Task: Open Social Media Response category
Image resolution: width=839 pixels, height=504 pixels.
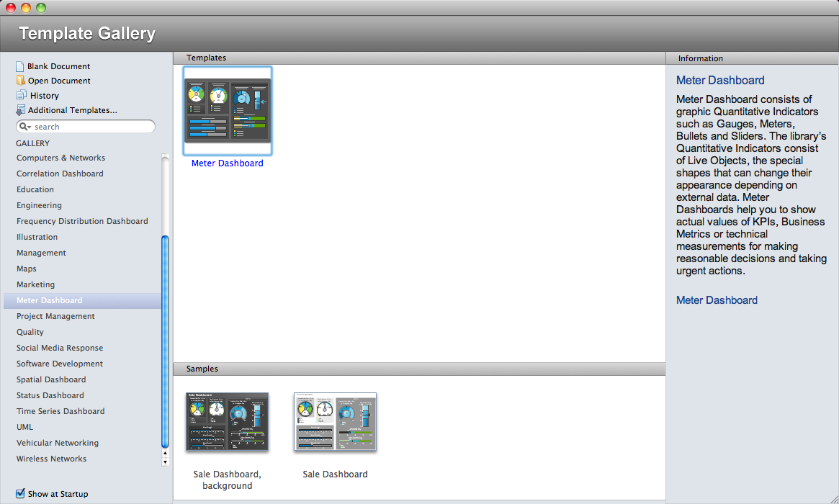Action: pos(59,348)
